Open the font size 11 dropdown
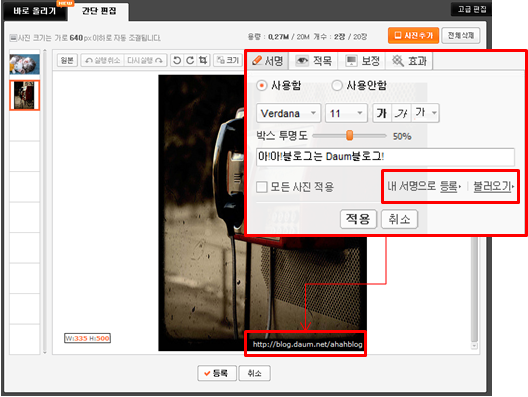 (x=346, y=113)
